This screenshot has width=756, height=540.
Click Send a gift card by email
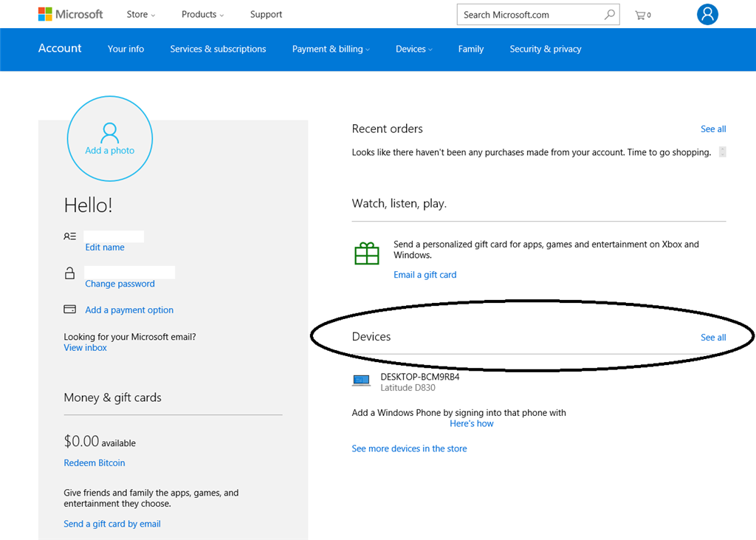point(112,524)
